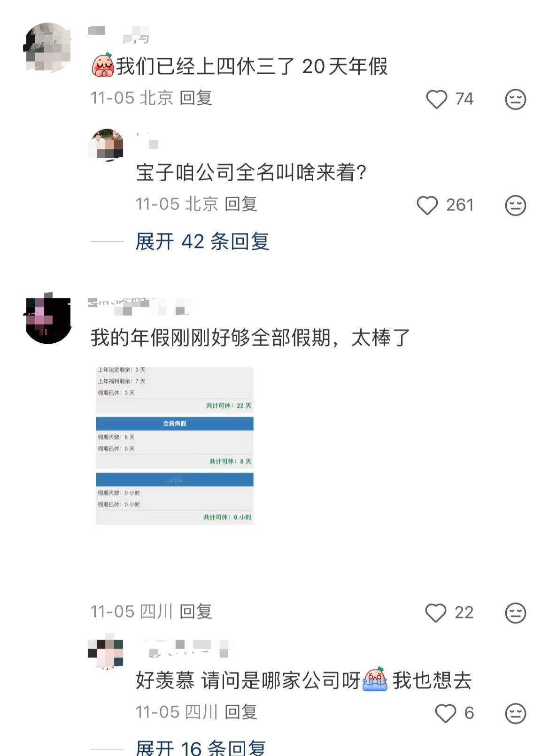
Task: Expand 展开 42 条回复
Action: click(202, 242)
